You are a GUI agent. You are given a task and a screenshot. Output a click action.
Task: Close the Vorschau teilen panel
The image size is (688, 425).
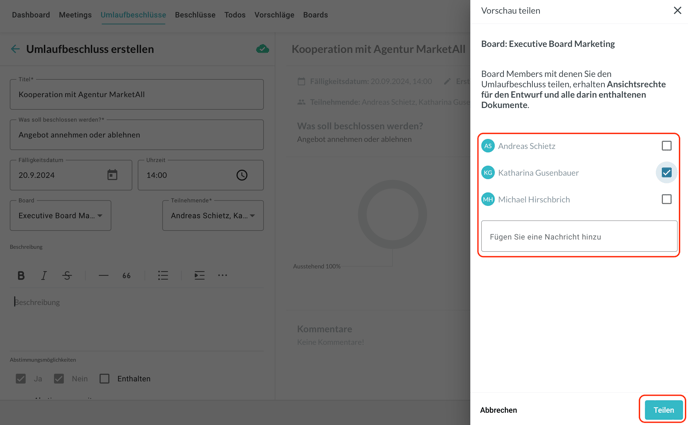click(x=677, y=11)
